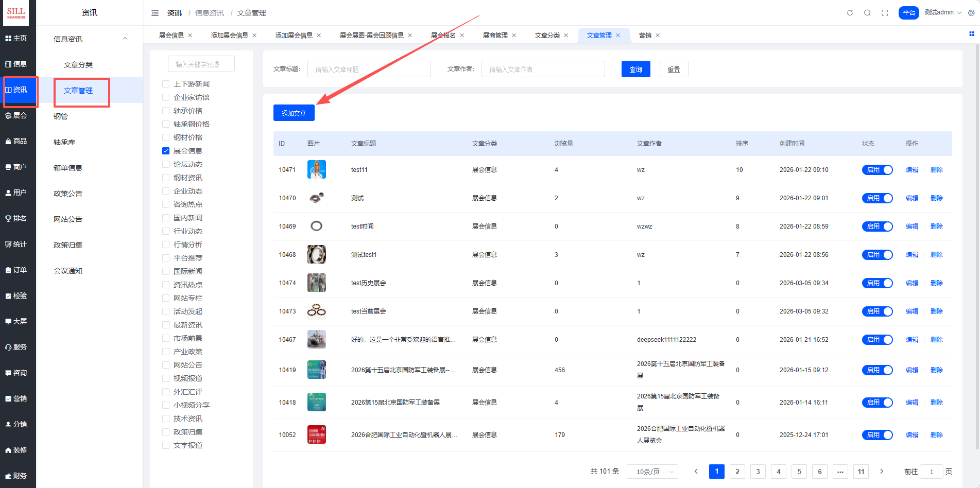980x488 pixels.
Task: Click the 文章标题 search input field
Action: 369,69
